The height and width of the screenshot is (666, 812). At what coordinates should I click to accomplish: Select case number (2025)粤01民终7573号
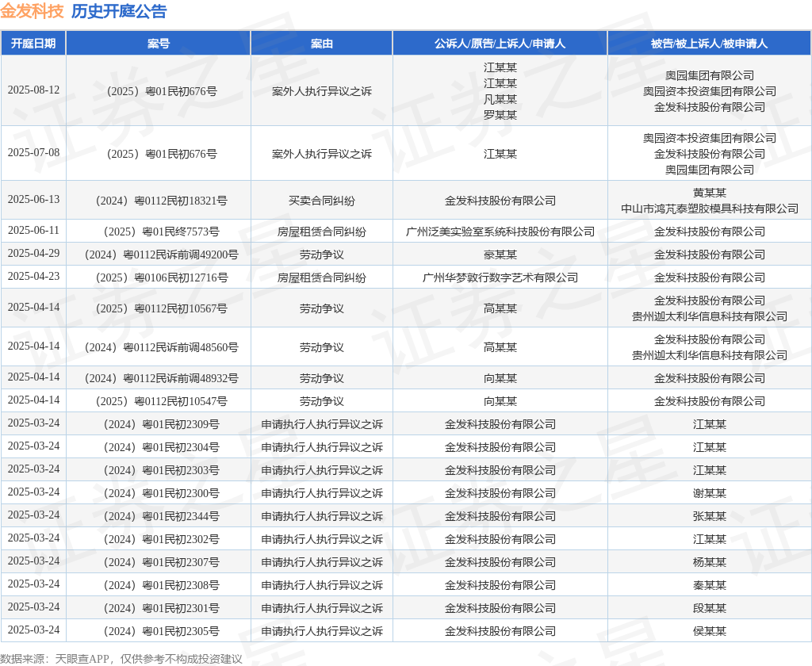tap(162, 232)
